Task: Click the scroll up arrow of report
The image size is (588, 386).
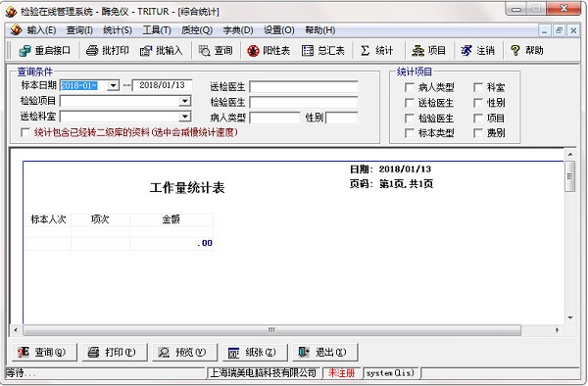Action: tap(570, 155)
